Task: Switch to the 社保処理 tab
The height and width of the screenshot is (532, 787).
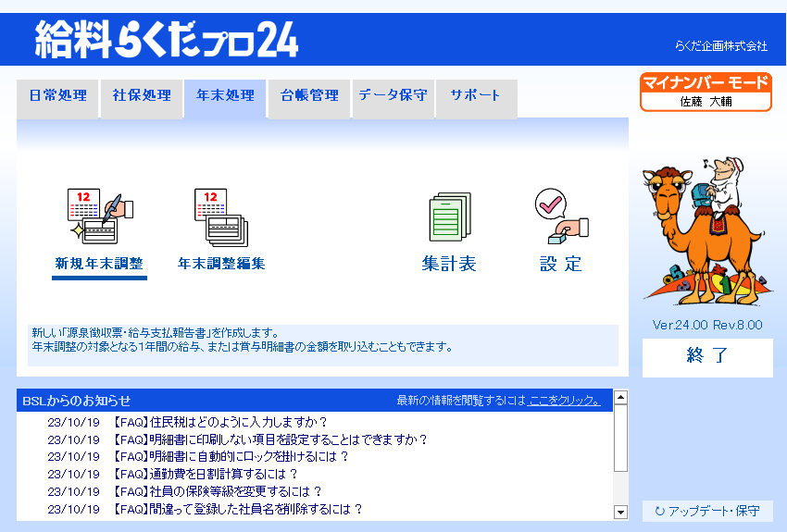Action: click(142, 98)
